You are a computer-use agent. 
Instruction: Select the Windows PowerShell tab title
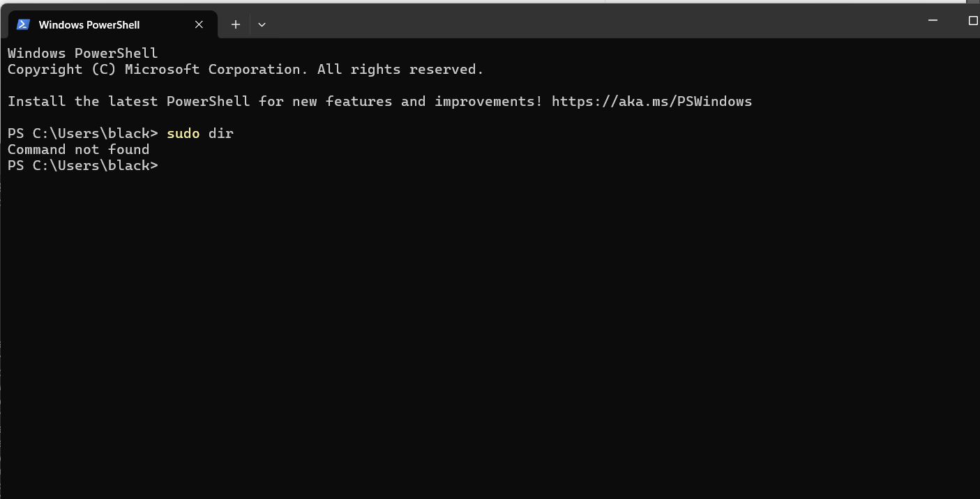89,24
